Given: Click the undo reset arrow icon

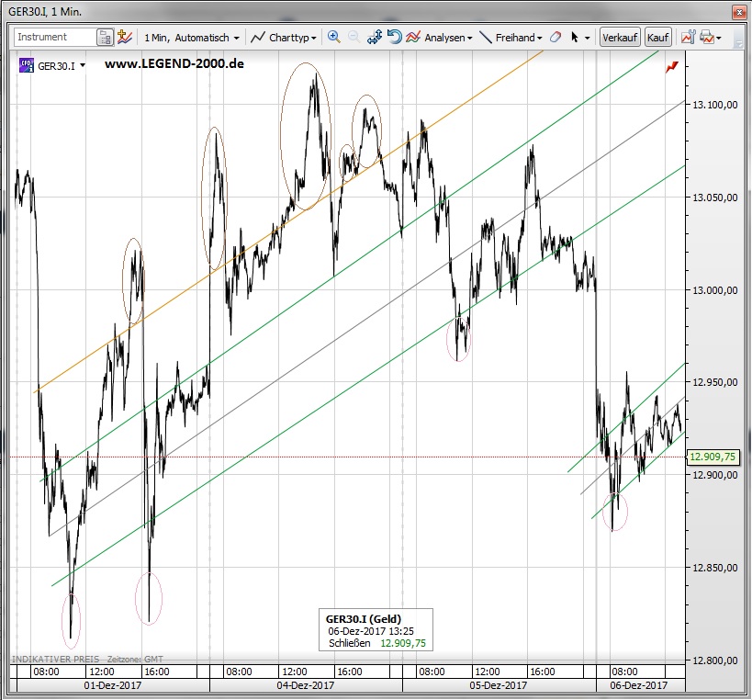Looking at the screenshot, I should (394, 37).
